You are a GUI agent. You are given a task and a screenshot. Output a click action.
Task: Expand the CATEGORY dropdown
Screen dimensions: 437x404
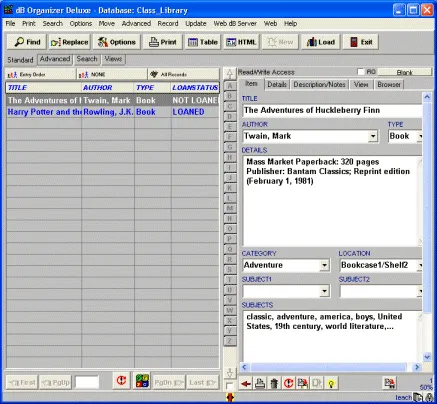coord(324,265)
